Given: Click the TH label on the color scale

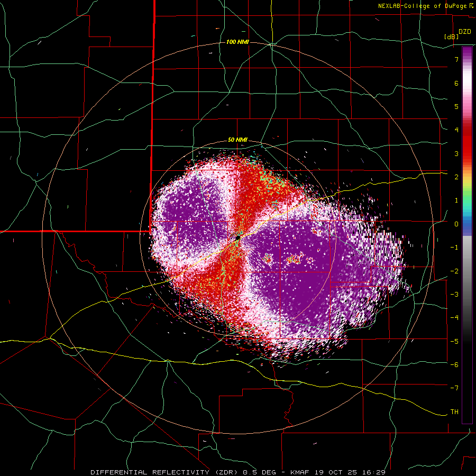Looking at the screenshot, I should (454, 412).
